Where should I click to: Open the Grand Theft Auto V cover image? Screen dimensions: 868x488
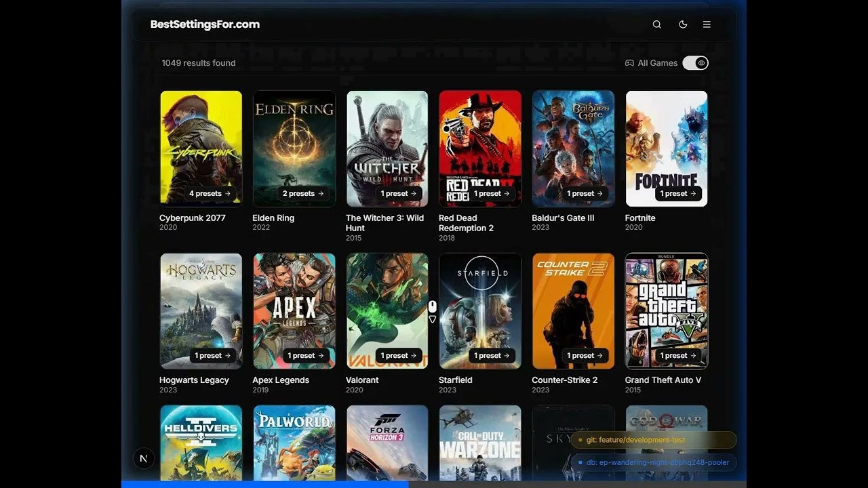(x=667, y=311)
